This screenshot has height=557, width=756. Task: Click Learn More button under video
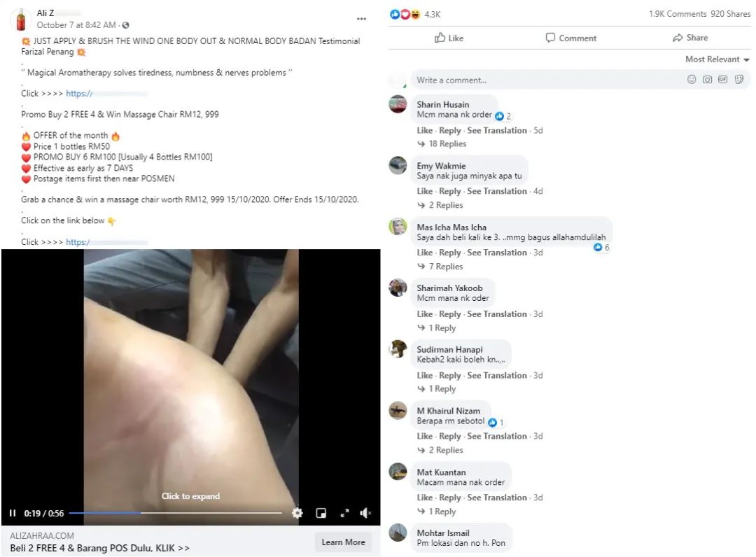pos(343,542)
